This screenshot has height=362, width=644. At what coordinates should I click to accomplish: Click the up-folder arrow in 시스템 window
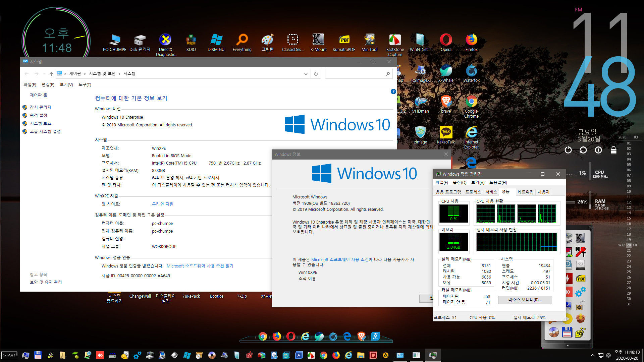pos(51,74)
